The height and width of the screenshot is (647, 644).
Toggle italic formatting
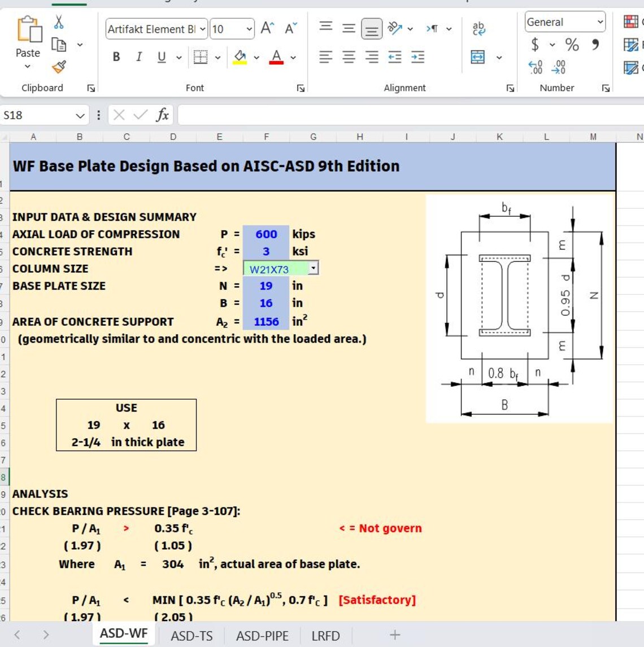pyautogui.click(x=139, y=57)
